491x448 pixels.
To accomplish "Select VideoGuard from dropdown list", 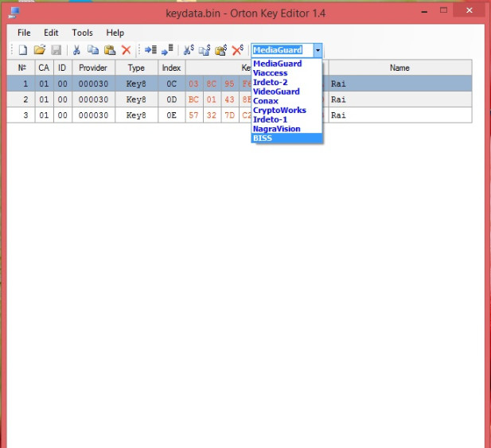I will [286, 92].
